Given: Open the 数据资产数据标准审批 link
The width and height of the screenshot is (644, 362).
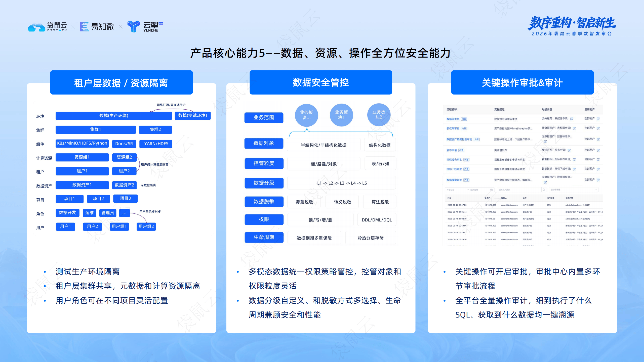Looking at the screenshot, I should click(x=459, y=139).
